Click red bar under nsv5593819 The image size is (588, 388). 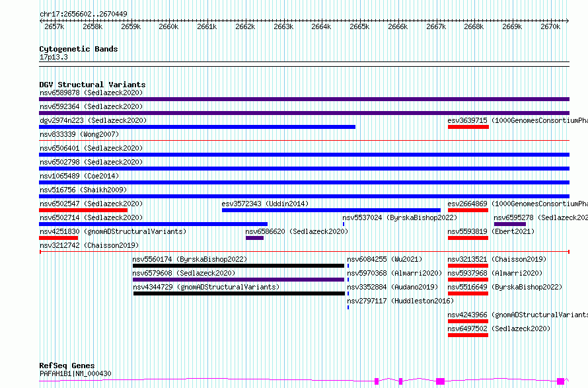(468, 238)
